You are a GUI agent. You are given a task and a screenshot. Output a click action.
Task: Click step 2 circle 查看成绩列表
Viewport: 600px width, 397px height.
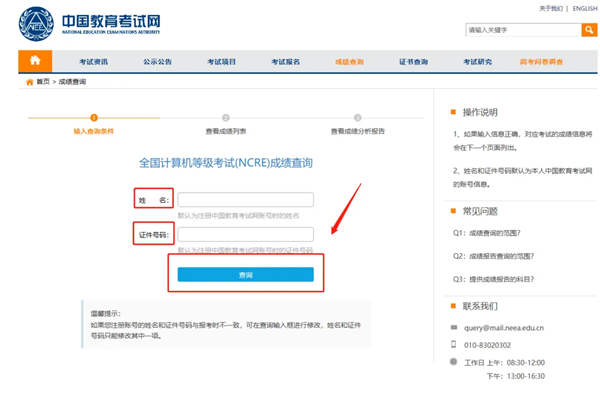click(226, 118)
